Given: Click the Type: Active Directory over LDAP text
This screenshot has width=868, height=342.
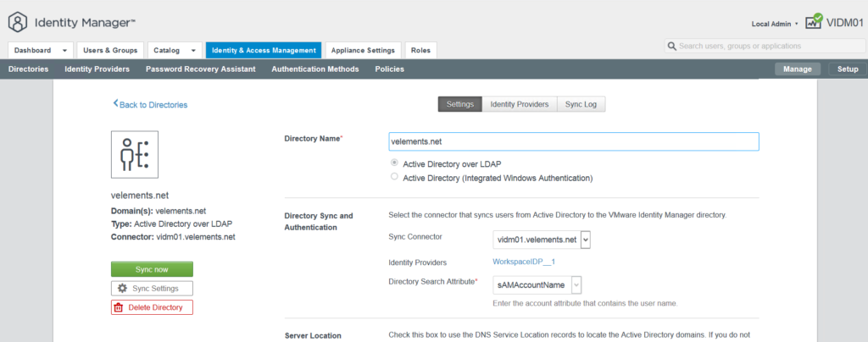Looking at the screenshot, I should tap(171, 223).
